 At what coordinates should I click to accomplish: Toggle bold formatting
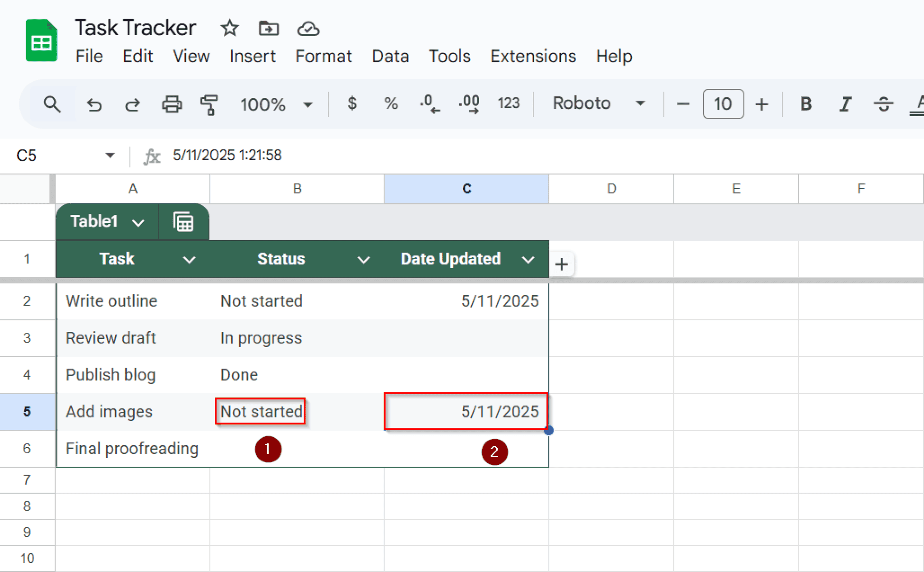click(x=806, y=104)
